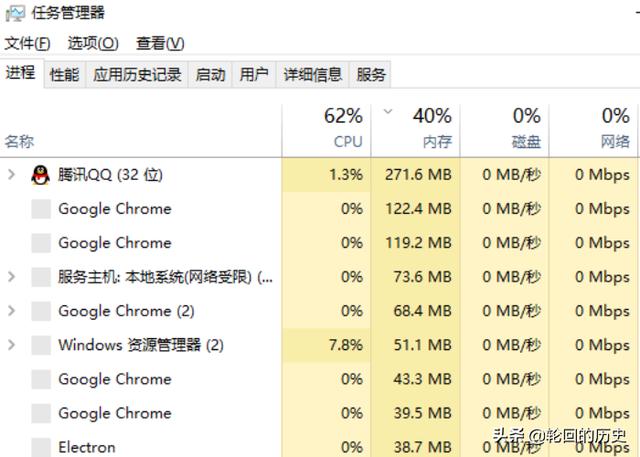Open the 选项(O) menu
The width and height of the screenshot is (640, 457).
[x=93, y=43]
